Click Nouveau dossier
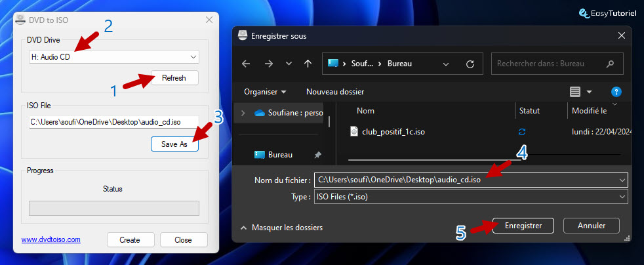Image resolution: width=644 pixels, height=265 pixels. point(335,92)
